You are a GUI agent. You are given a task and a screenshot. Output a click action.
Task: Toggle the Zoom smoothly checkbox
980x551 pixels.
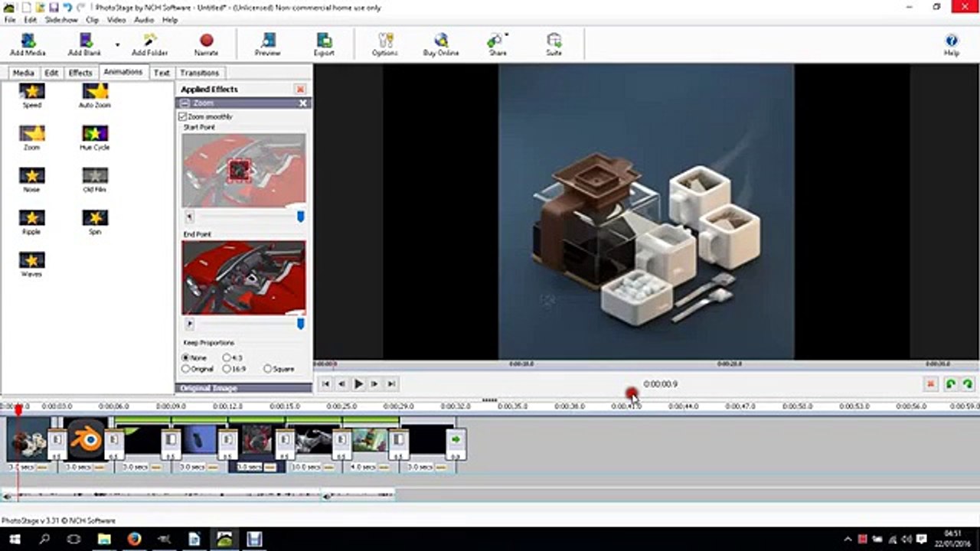[183, 116]
